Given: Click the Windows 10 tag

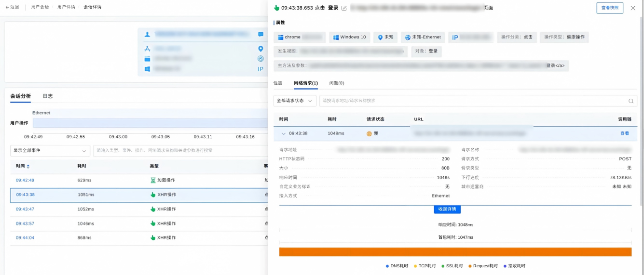Looking at the screenshot, I should (x=350, y=37).
